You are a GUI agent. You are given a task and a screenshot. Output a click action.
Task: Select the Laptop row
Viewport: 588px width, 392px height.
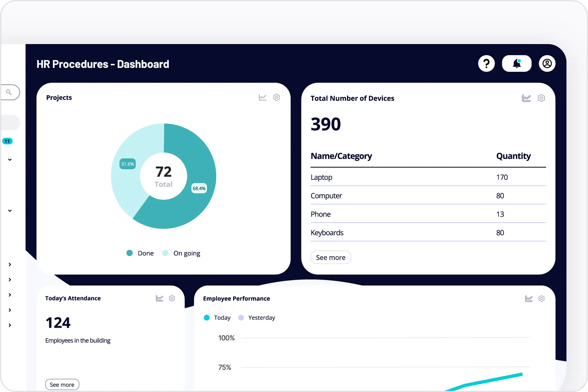(428, 177)
